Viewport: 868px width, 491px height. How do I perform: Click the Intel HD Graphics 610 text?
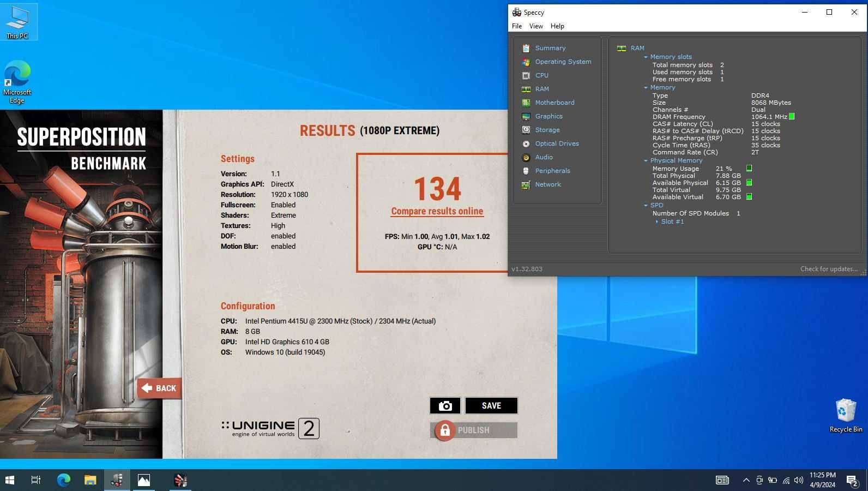pyautogui.click(x=287, y=342)
